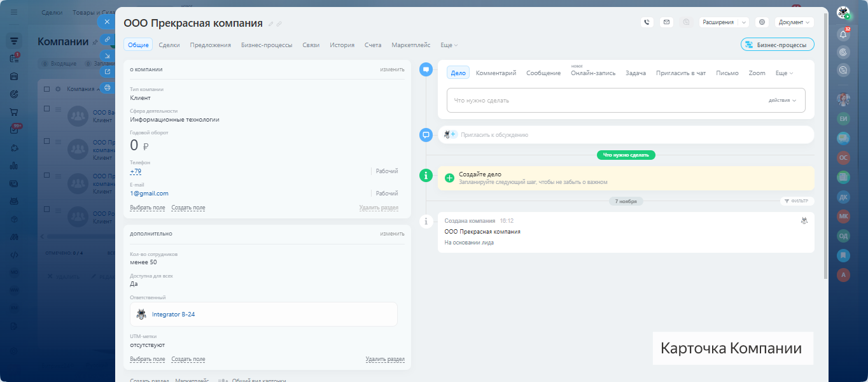Expand the Документ dropdown

[794, 22]
